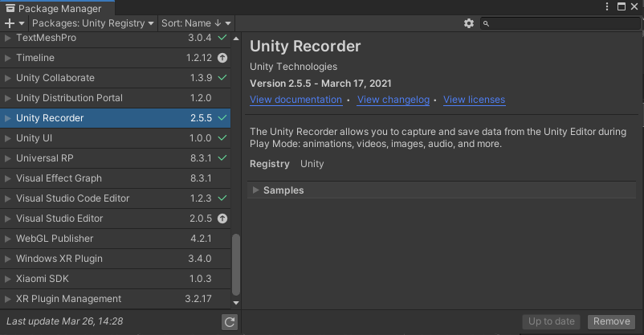
Task: Expand the Timeline package row
Action: (7, 58)
